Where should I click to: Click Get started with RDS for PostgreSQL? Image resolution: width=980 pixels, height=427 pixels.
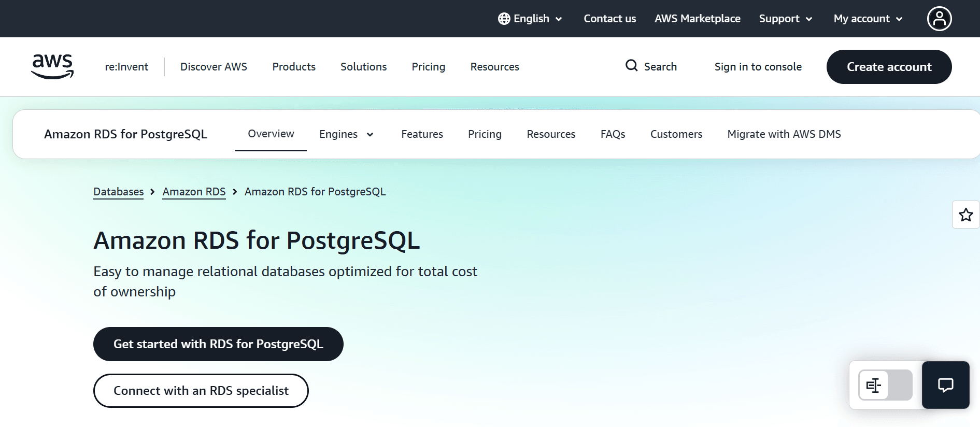[218, 344]
